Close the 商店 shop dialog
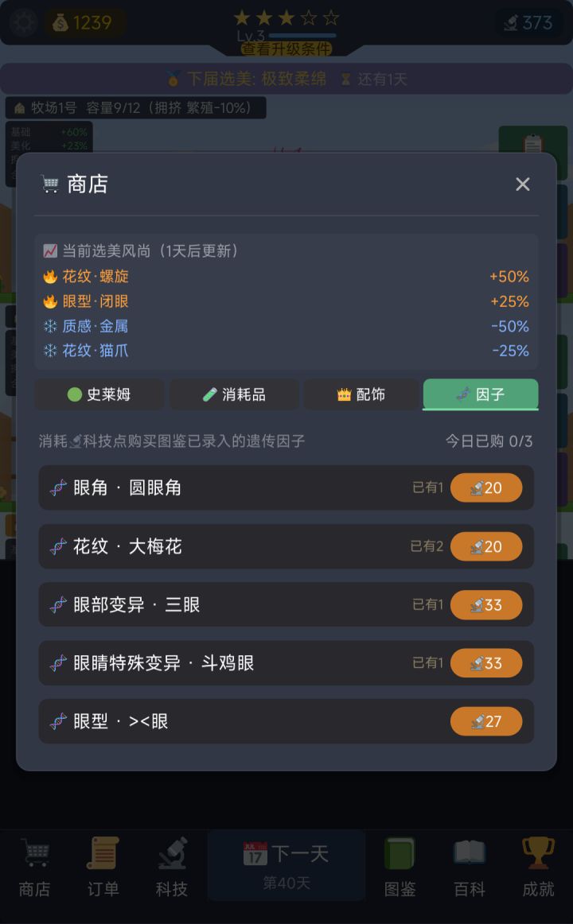This screenshot has width=573, height=924. click(x=522, y=184)
